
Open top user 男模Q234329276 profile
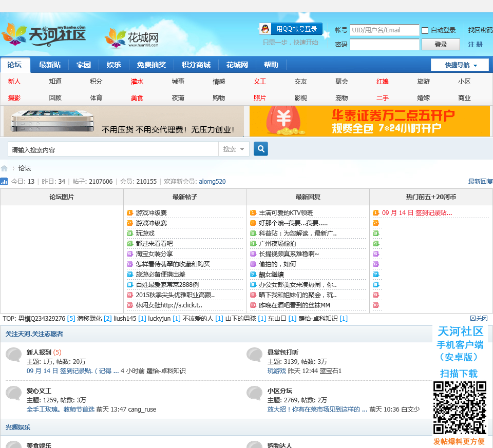pos(42,319)
